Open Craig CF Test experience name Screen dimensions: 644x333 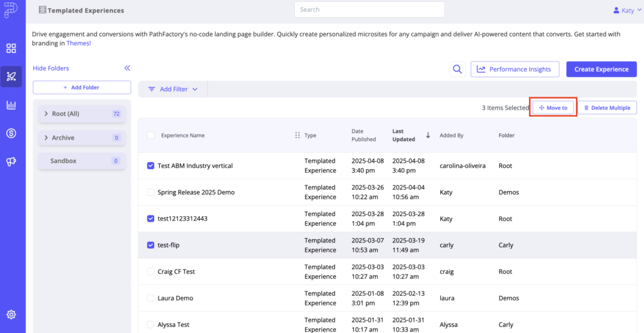click(x=176, y=271)
